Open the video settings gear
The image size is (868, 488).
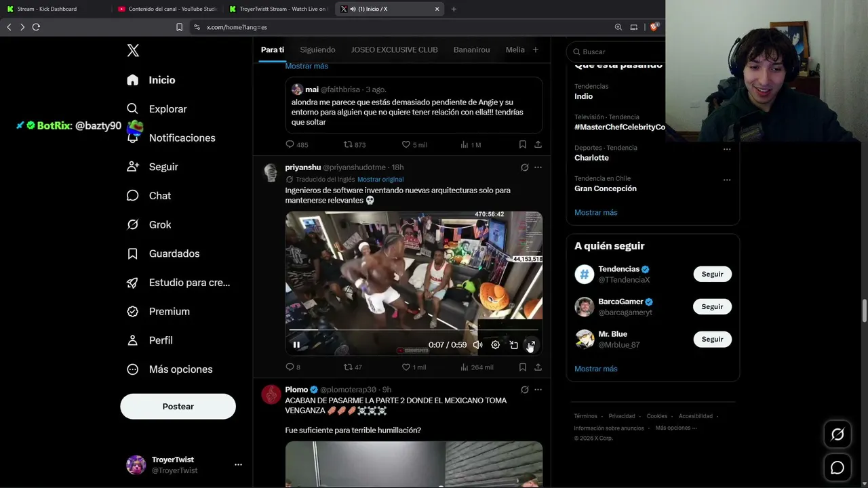[496, 345]
